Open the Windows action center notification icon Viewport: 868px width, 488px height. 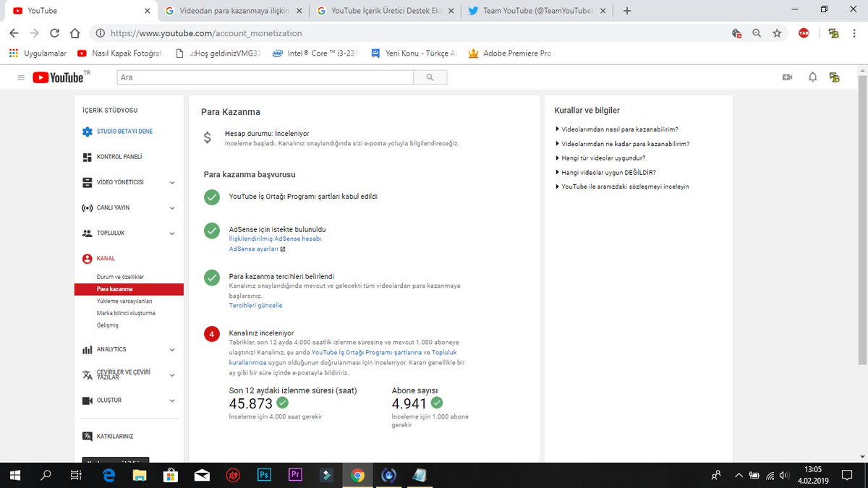pyautogui.click(x=846, y=475)
